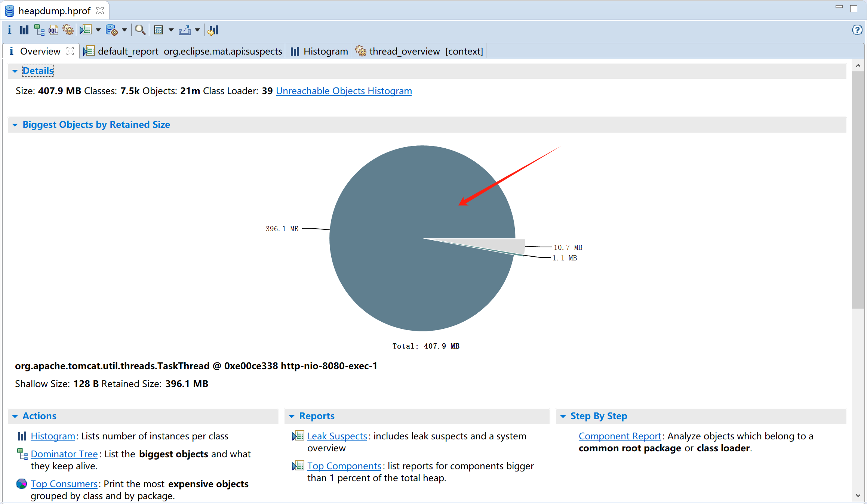Click the heapdump.hprof database file icon
This screenshot has width=867, height=504.
(10, 11)
